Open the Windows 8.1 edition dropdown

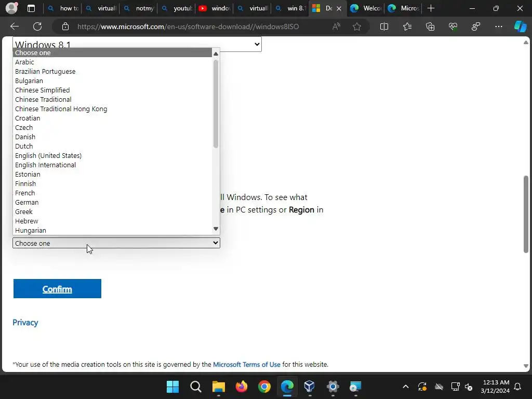pos(137,44)
